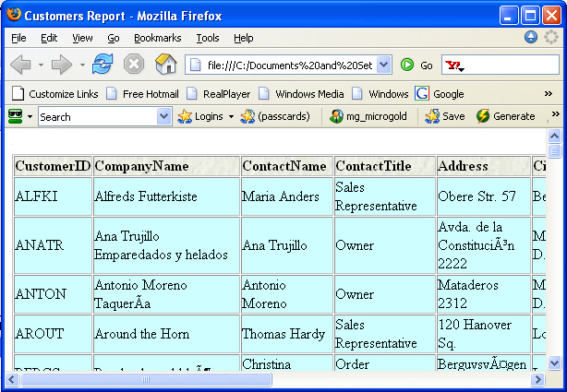Screen dimensions: 567x392
Task: Open the RoboForm menu dropdown arrow
Action: [30, 117]
